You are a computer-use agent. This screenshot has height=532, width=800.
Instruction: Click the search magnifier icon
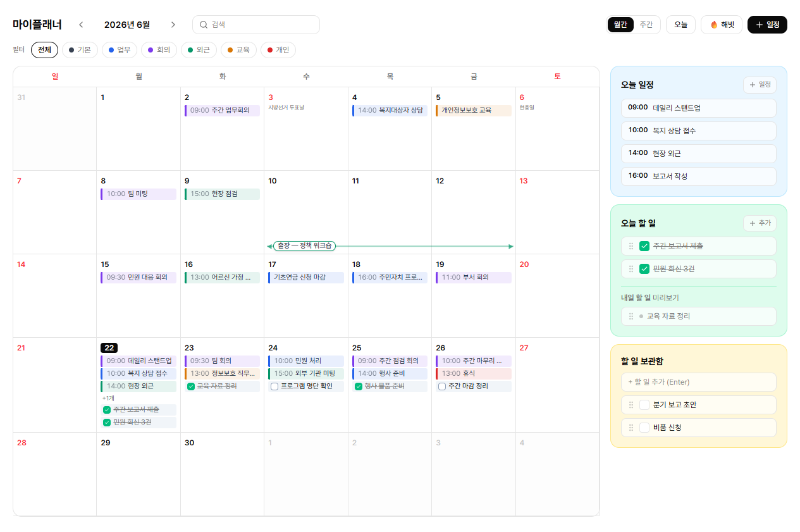[204, 25]
